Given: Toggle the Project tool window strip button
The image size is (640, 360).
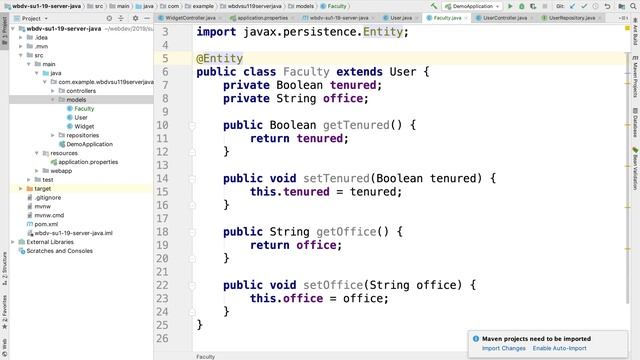Looking at the screenshot, I should click(4, 31).
